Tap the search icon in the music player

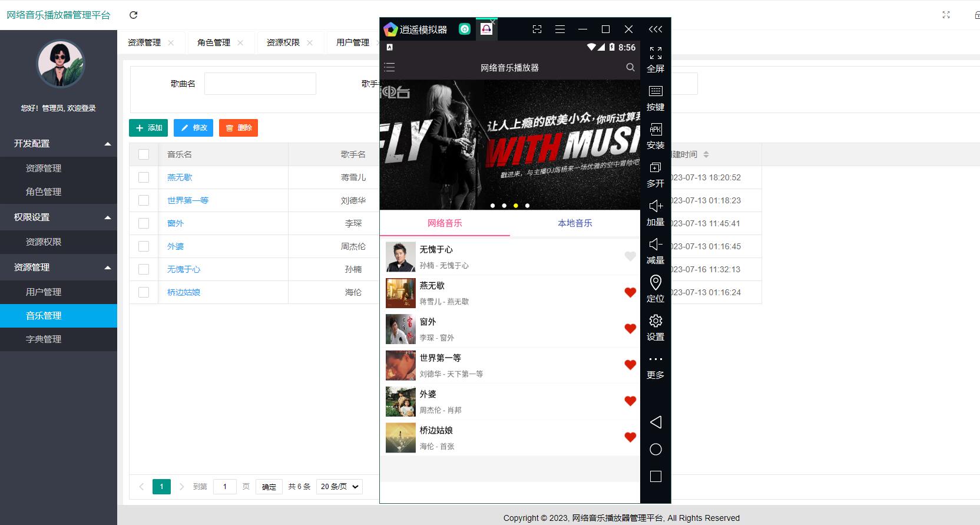(630, 68)
